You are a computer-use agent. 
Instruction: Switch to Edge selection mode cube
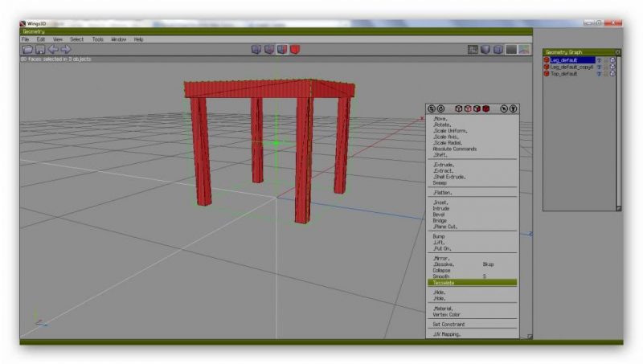pos(269,49)
